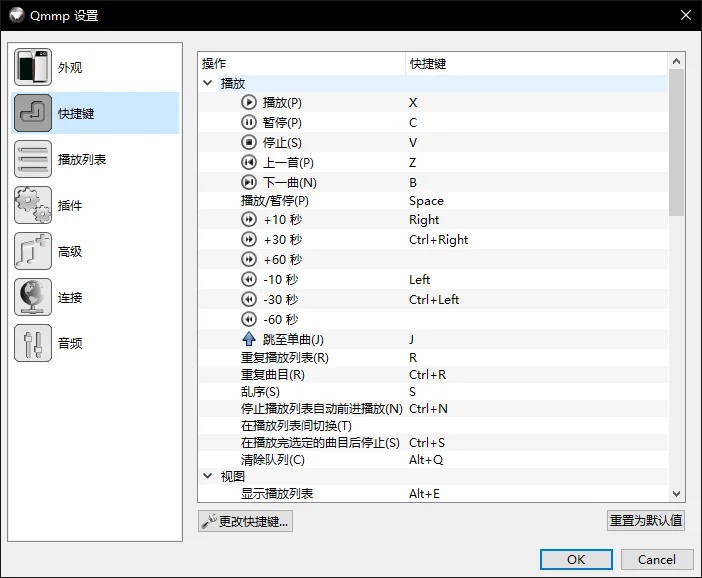Select the 清除队列(C) row
The image size is (702, 578).
coord(433,460)
